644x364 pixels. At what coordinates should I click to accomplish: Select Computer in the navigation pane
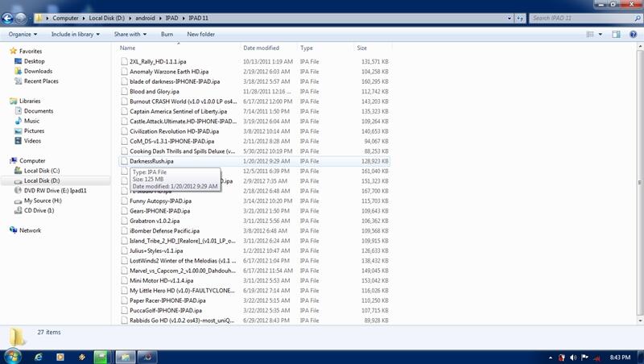(32, 160)
